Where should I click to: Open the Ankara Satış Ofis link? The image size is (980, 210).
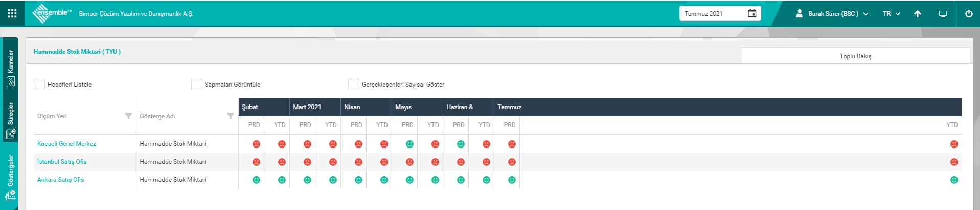[60, 180]
